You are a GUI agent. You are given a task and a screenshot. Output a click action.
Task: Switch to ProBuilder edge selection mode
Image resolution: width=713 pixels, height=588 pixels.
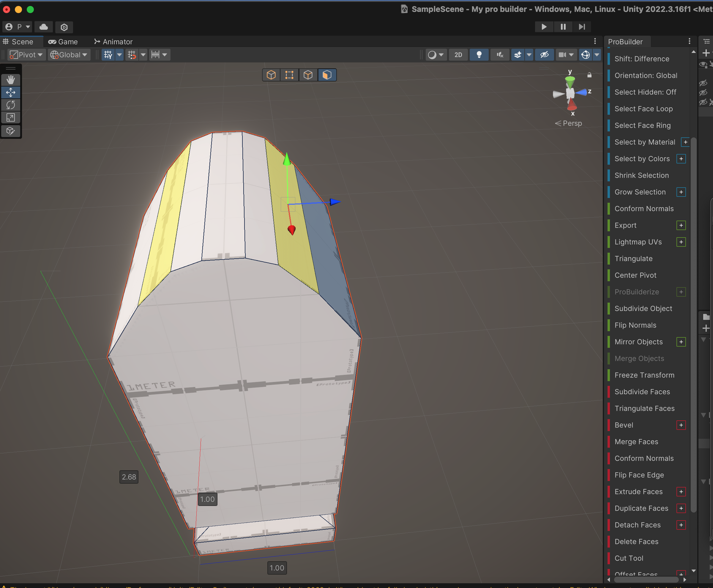pos(308,75)
